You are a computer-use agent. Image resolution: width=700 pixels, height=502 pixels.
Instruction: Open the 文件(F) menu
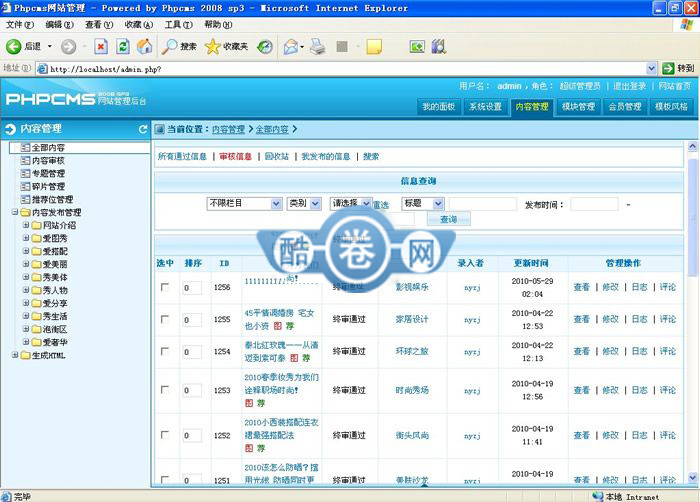(20, 25)
